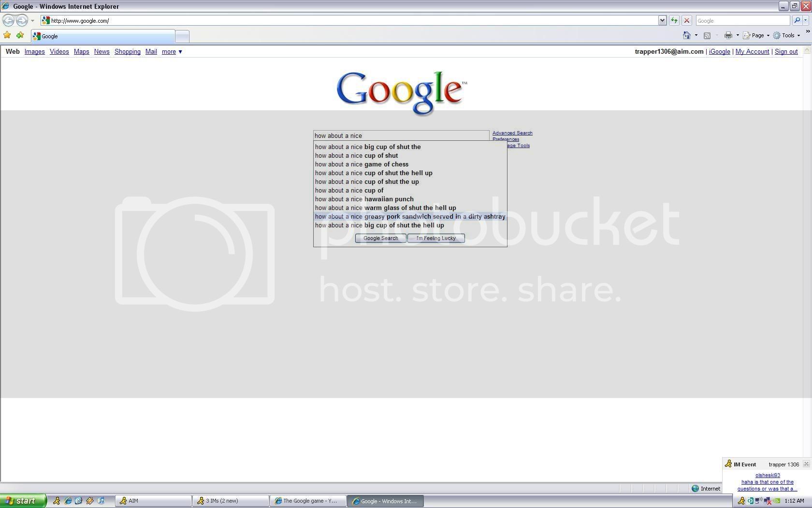The width and height of the screenshot is (812, 508).
Task: Open the Shopping link
Action: click(128, 51)
